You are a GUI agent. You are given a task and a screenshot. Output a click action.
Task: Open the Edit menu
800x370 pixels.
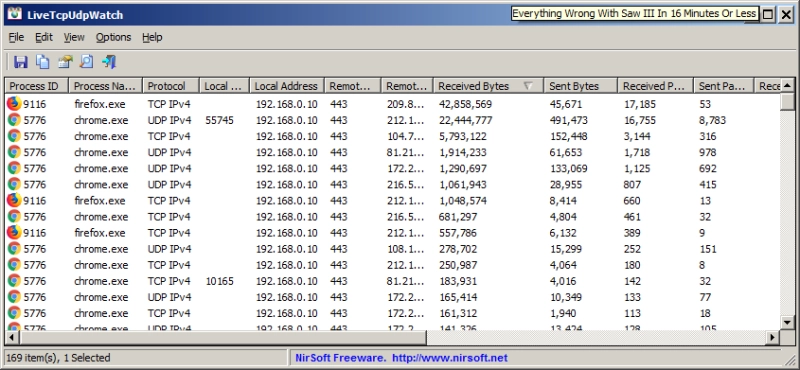click(44, 37)
